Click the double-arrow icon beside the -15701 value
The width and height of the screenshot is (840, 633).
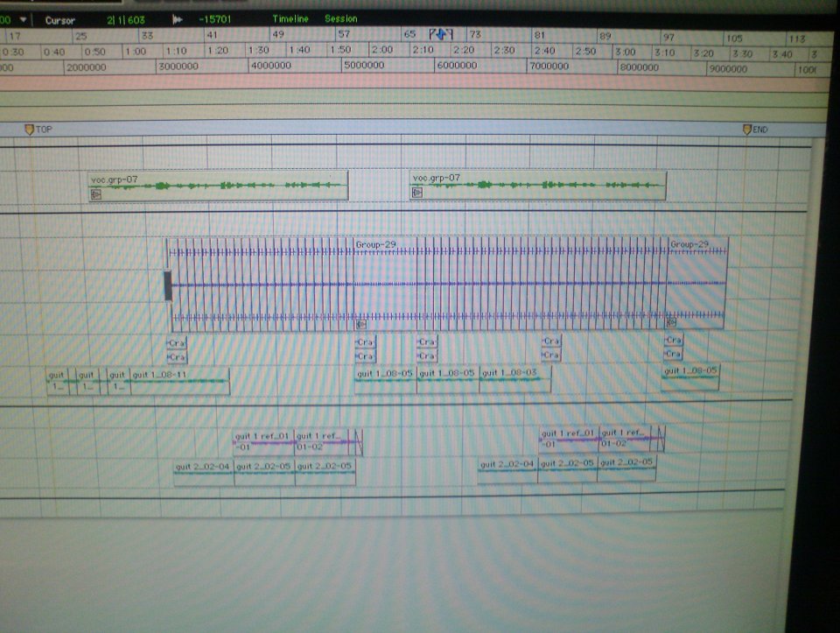(178, 19)
